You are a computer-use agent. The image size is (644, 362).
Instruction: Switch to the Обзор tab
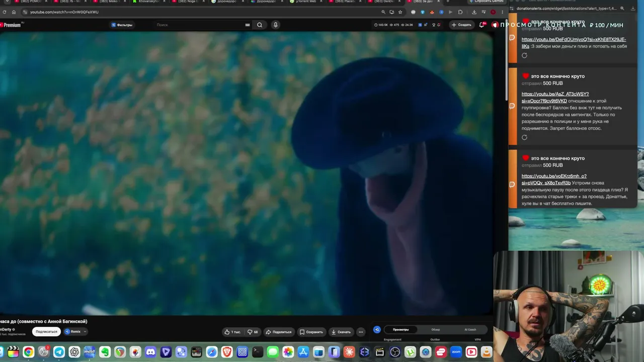[x=436, y=329]
